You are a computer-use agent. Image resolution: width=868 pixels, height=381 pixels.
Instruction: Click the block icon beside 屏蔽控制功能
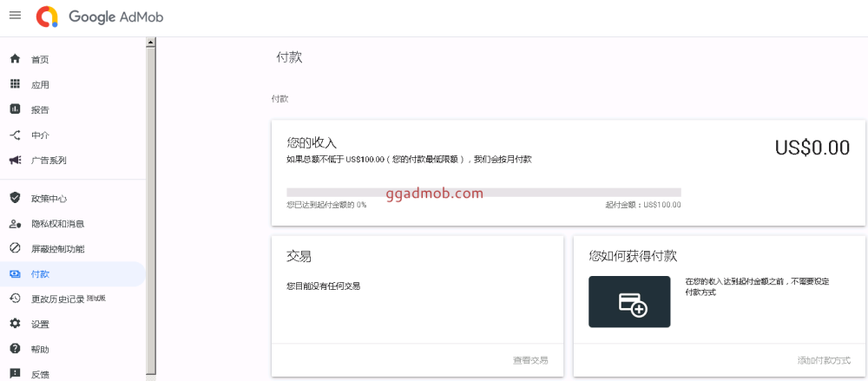click(x=16, y=248)
